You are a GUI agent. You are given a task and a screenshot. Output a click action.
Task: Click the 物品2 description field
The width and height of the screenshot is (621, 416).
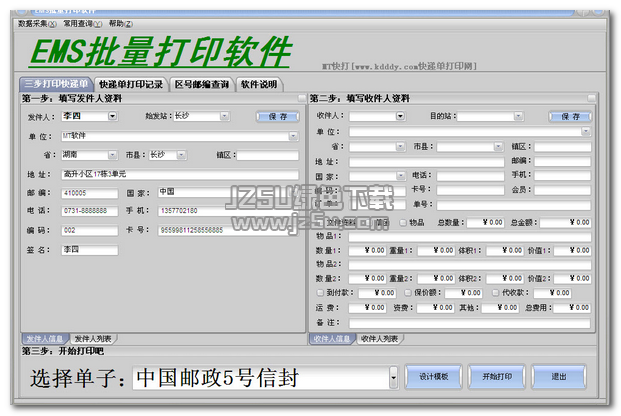(x=470, y=265)
